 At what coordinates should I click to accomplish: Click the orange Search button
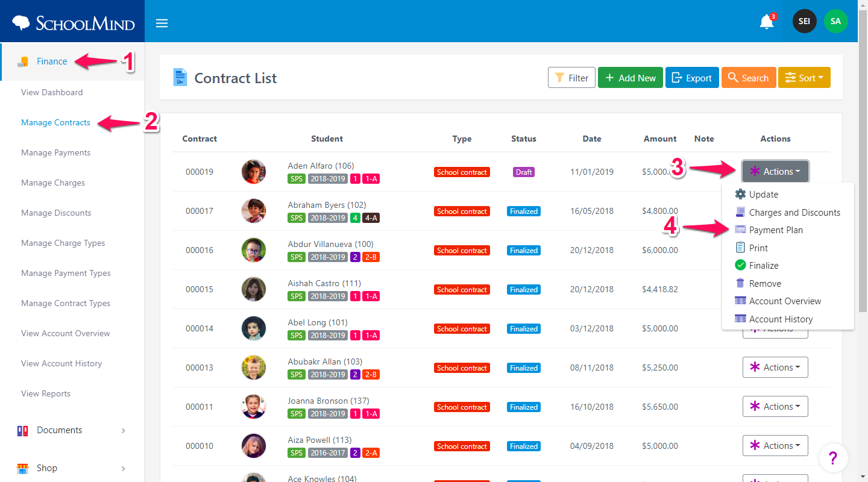pyautogui.click(x=749, y=78)
